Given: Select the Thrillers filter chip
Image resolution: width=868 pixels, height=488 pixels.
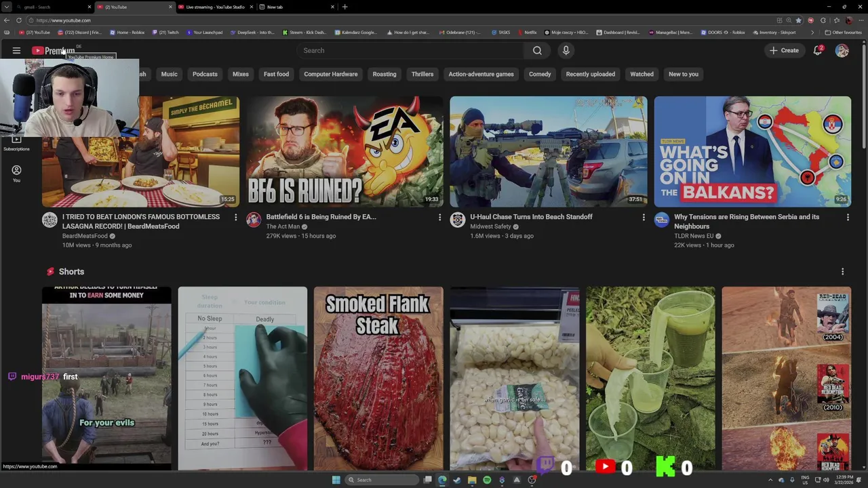Looking at the screenshot, I should coord(422,74).
